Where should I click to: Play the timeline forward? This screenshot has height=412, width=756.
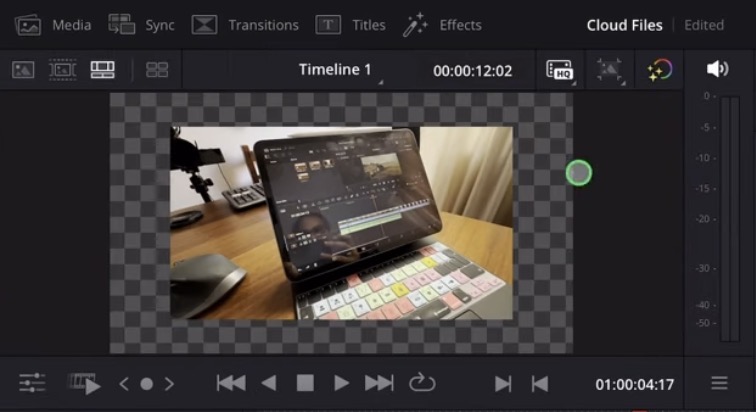tap(341, 384)
